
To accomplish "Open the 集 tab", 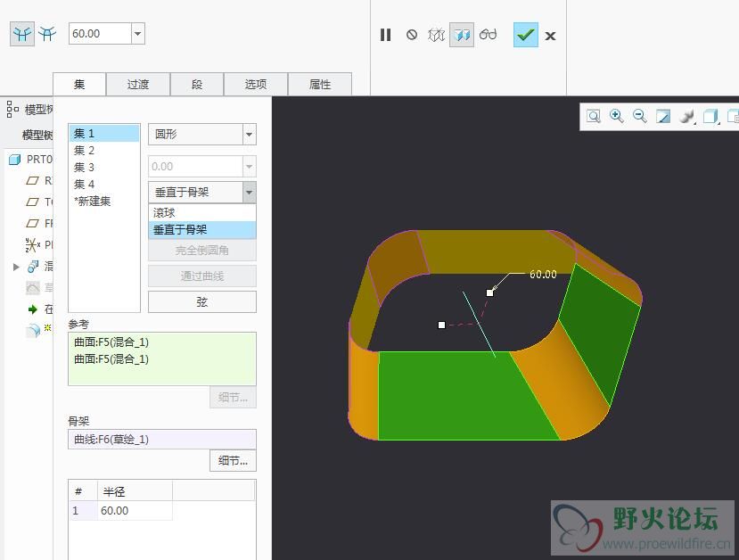I will pos(79,85).
